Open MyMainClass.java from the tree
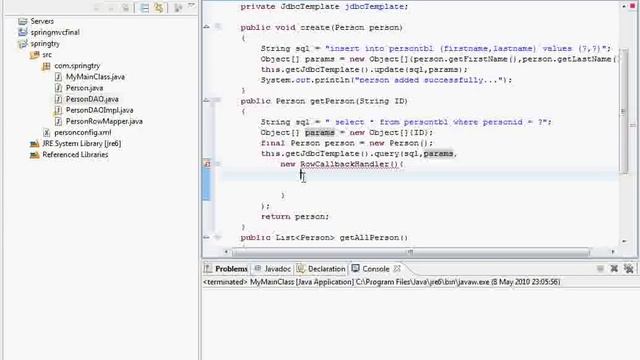The image size is (640, 360). pos(95,77)
